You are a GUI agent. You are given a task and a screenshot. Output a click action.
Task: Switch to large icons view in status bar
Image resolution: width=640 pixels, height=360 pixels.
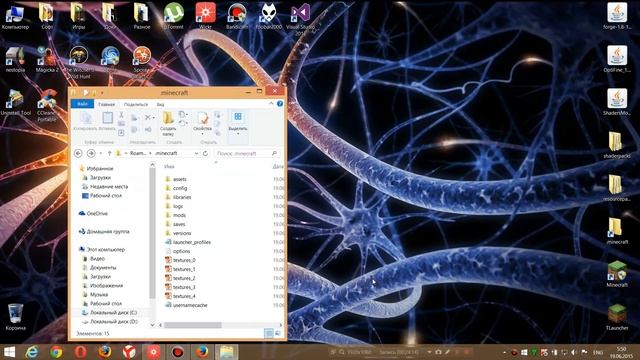click(x=278, y=333)
